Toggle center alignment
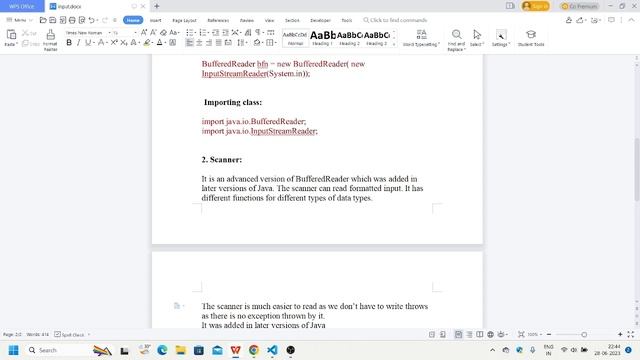 click(x=199, y=42)
